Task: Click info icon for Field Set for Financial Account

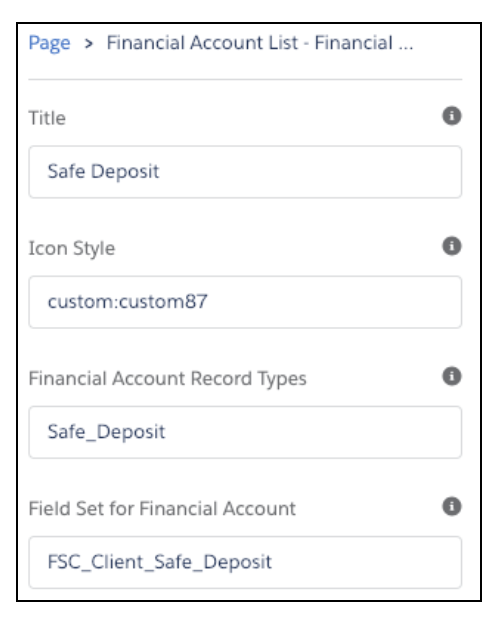Action: 452,506
